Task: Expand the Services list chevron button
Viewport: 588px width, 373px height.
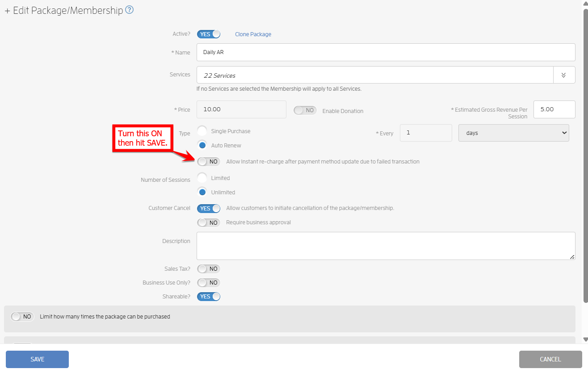Action: click(564, 75)
